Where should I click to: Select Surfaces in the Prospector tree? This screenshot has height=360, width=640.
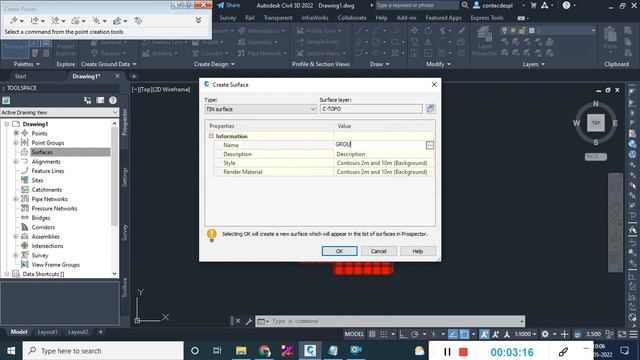[x=42, y=152]
